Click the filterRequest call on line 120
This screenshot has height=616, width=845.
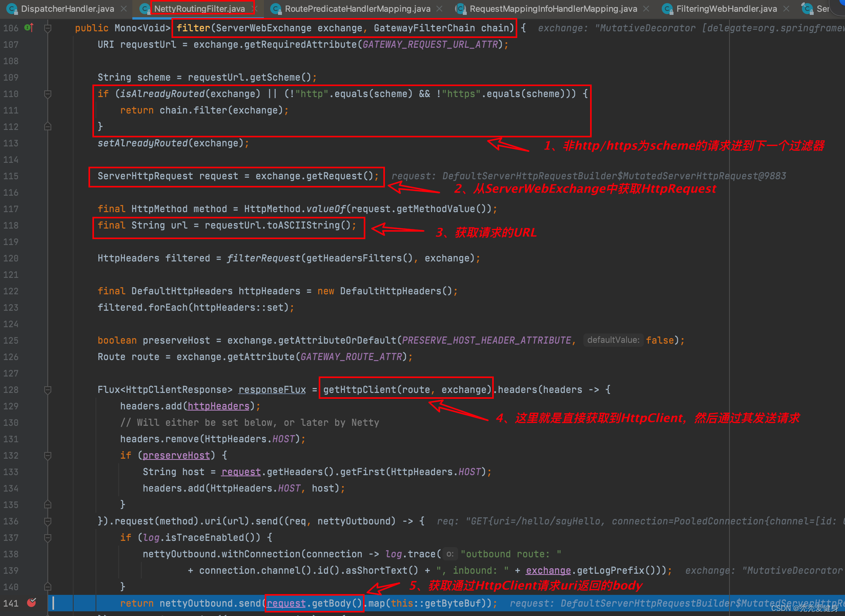tap(264, 258)
